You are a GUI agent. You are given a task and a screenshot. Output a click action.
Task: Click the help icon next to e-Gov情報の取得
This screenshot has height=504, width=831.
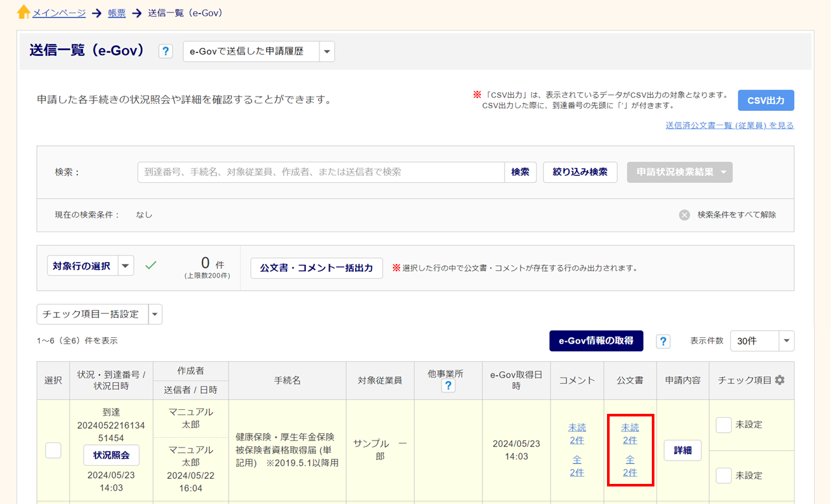[663, 341]
